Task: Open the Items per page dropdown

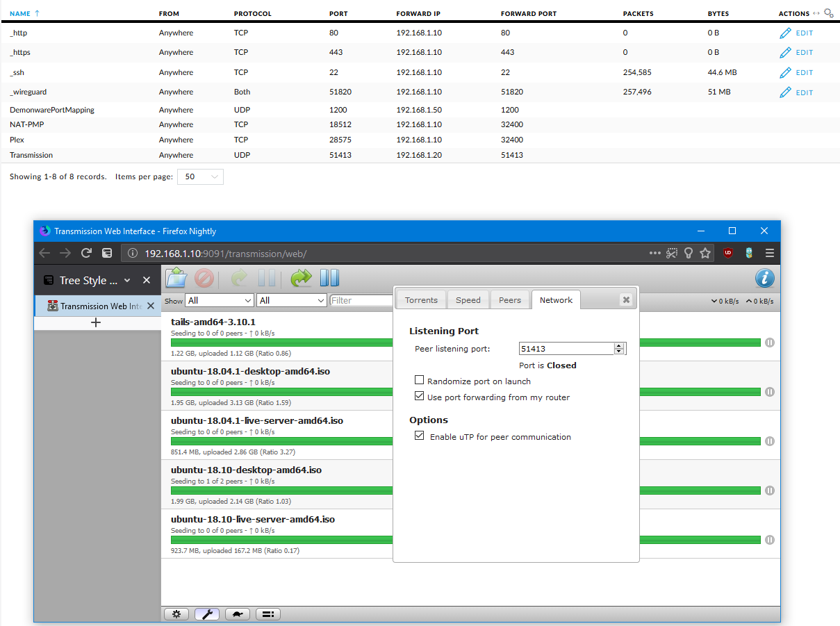Action: [x=200, y=177]
